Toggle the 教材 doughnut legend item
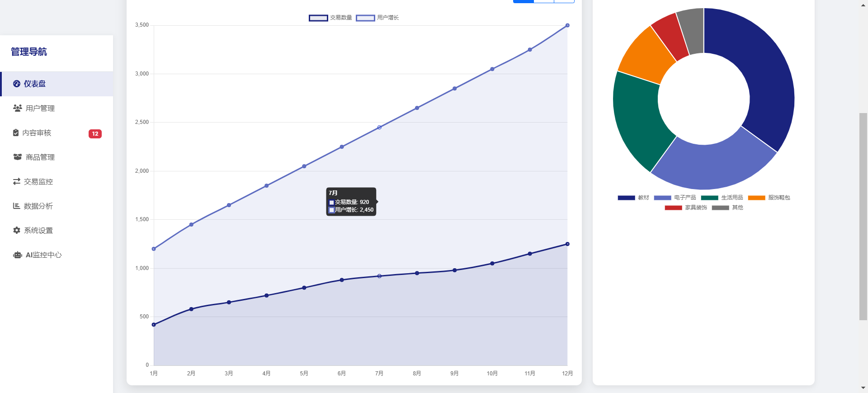 coord(633,198)
